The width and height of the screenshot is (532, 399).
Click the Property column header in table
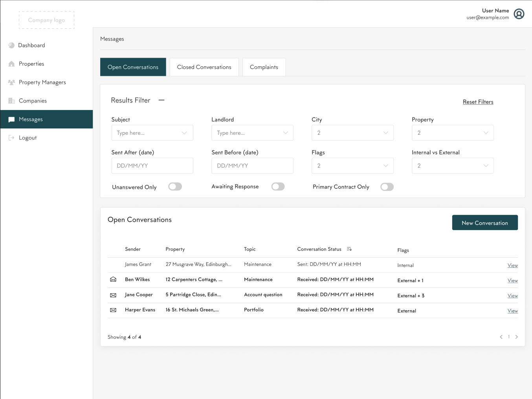pos(175,249)
